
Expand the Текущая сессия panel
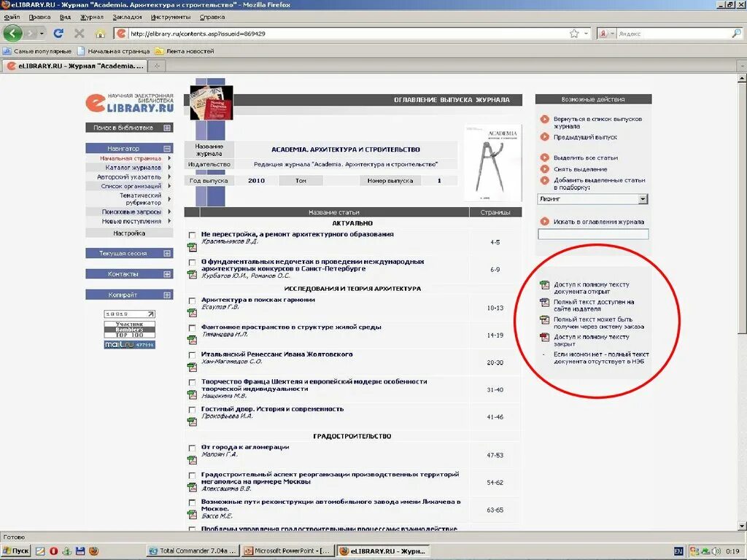tap(167, 253)
